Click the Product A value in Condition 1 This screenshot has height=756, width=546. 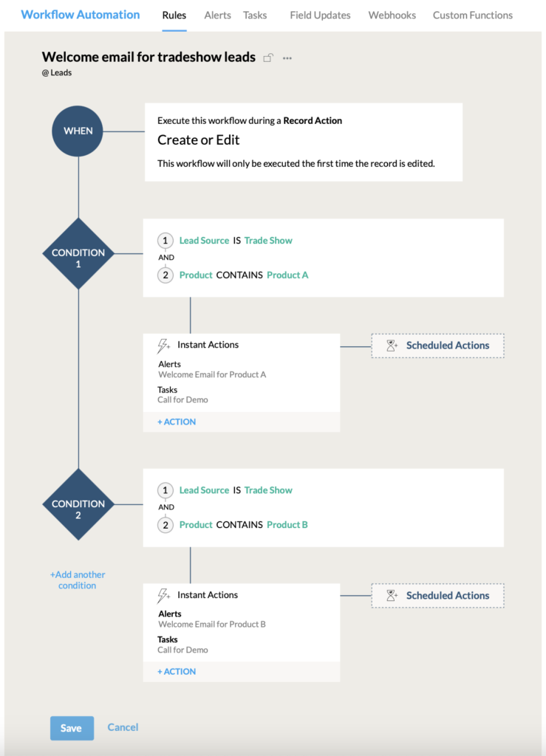pos(287,275)
